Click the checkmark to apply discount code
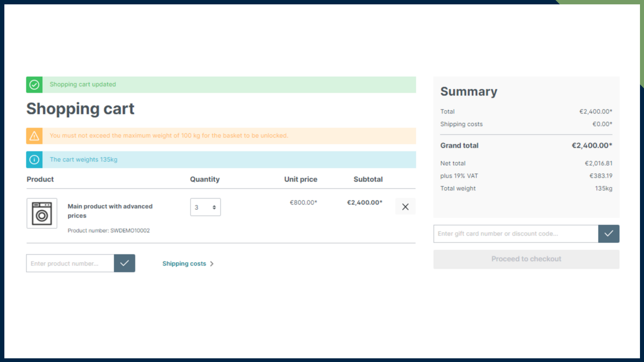This screenshot has width=644, height=362. 608,234
